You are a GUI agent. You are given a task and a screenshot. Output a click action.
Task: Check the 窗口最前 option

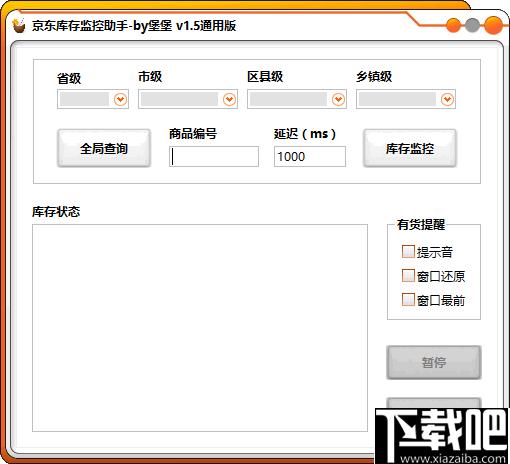408,300
